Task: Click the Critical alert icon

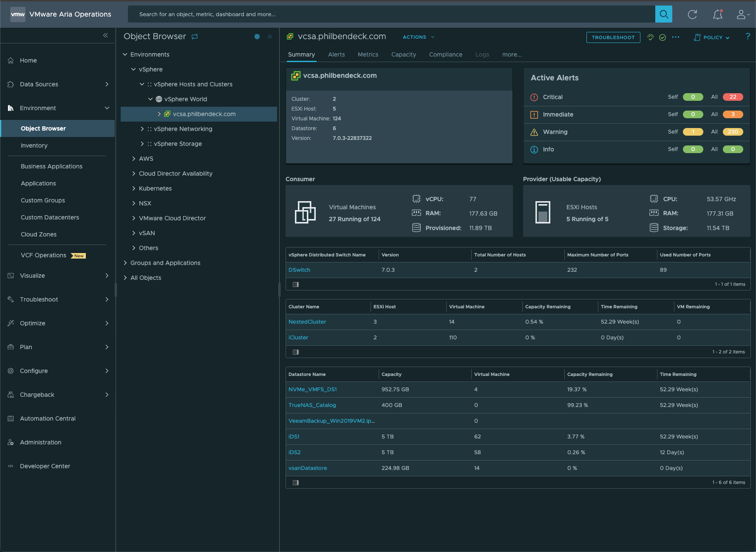Action: pyautogui.click(x=534, y=97)
